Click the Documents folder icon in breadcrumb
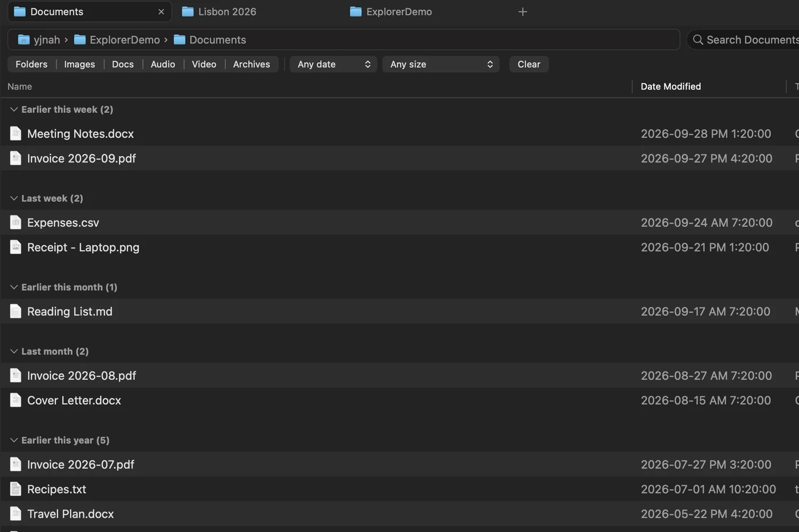The image size is (799, 532). [x=179, y=40]
